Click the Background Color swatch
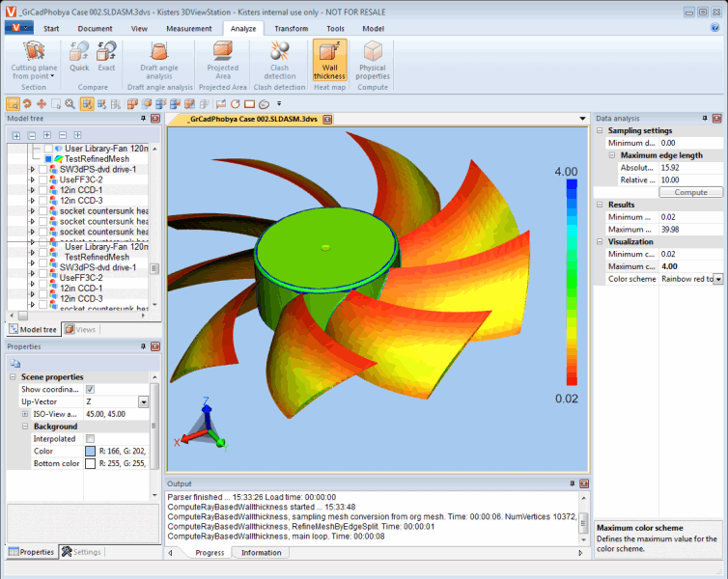 click(x=90, y=451)
